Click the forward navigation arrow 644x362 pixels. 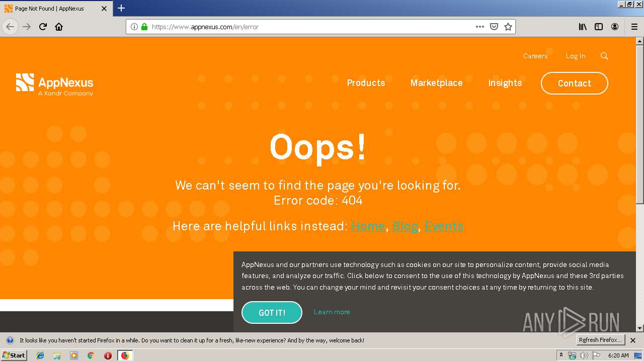point(27,27)
